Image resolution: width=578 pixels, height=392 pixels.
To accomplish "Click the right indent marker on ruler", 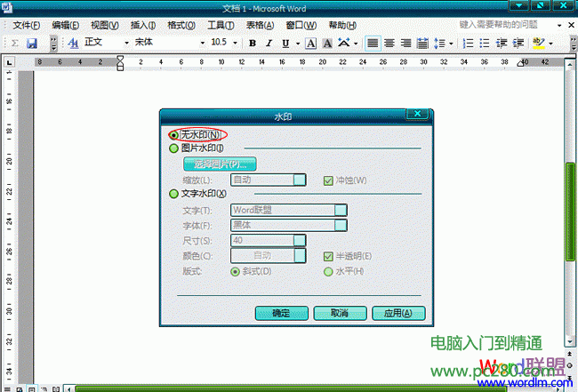I will 520,64.
